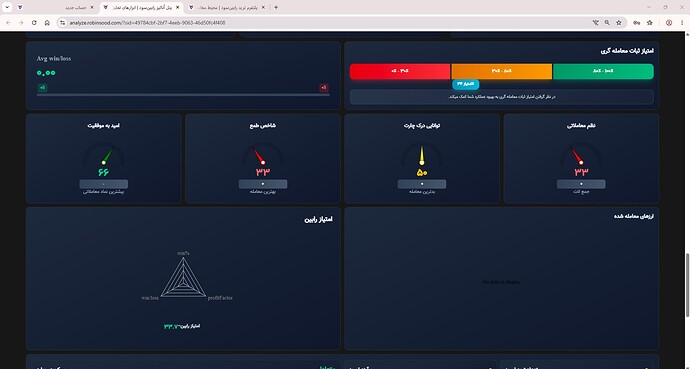The width and height of the screenshot is (690, 369).
Task: Click the win% radar axis label
Action: pos(183,253)
